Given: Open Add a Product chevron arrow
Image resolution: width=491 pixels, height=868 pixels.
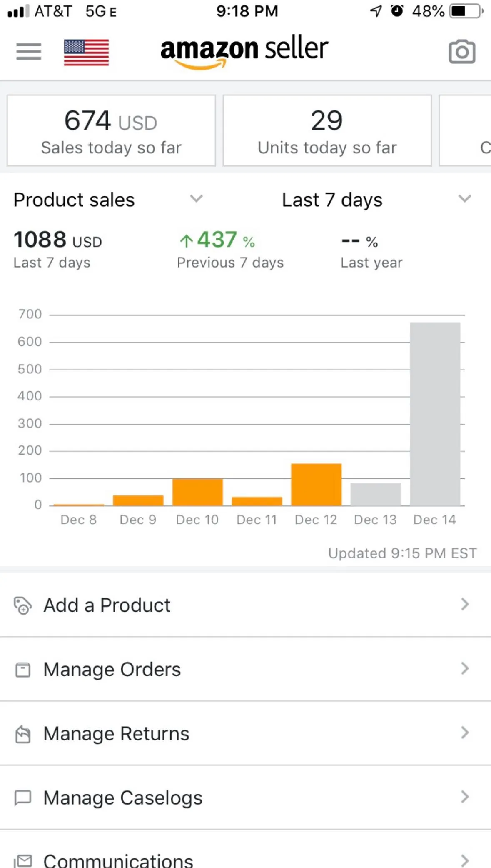Looking at the screenshot, I should [465, 604].
